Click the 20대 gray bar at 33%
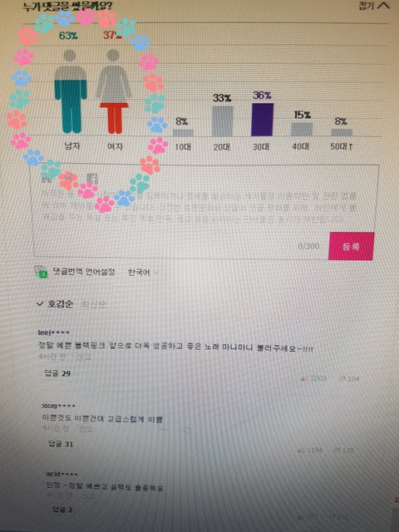The height and width of the screenshot is (532, 399). (x=222, y=121)
